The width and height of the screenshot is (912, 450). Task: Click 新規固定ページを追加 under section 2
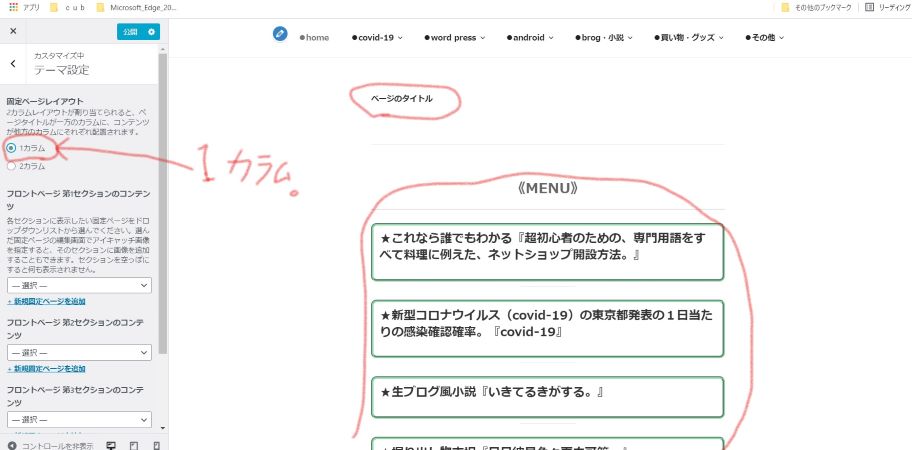(x=47, y=369)
